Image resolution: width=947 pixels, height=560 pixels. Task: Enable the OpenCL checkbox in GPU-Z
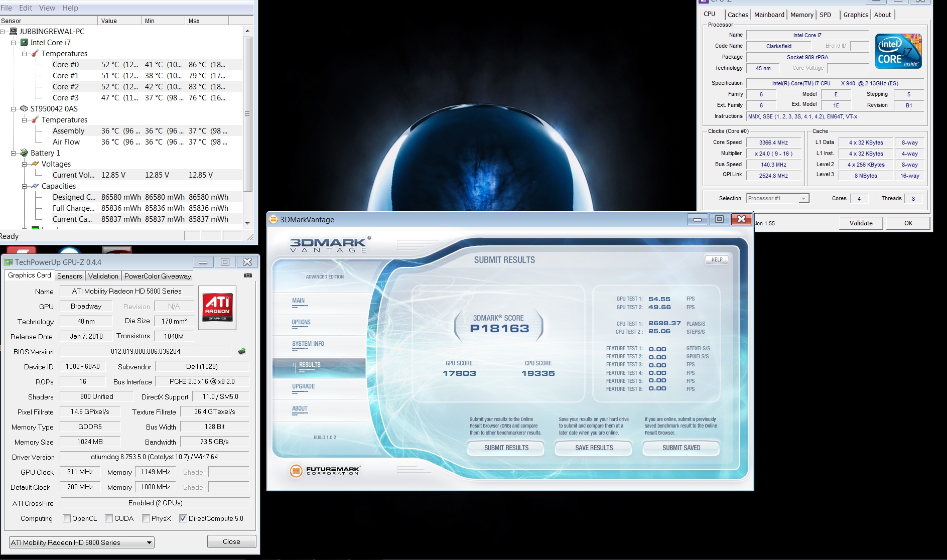67,518
